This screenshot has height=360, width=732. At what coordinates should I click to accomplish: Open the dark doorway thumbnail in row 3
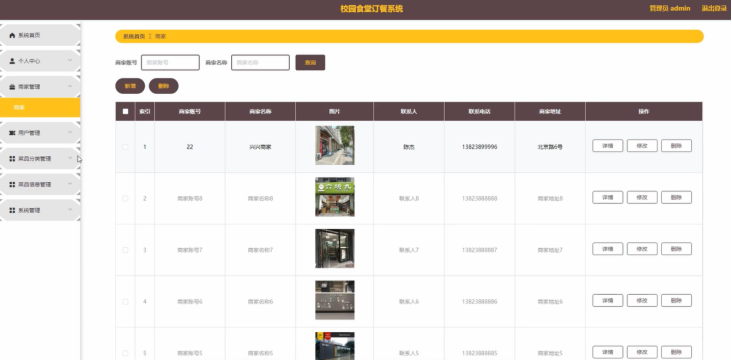335,248
